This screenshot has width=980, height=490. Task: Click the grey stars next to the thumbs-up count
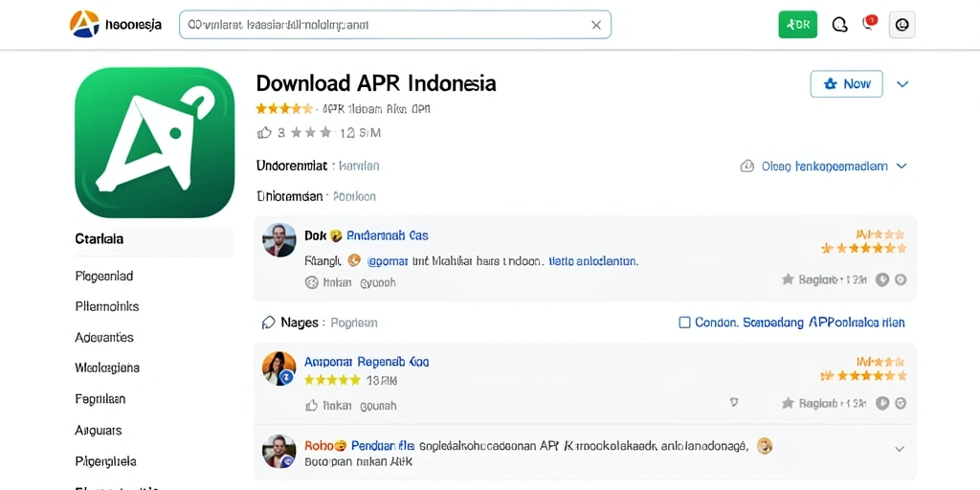pyautogui.click(x=311, y=132)
